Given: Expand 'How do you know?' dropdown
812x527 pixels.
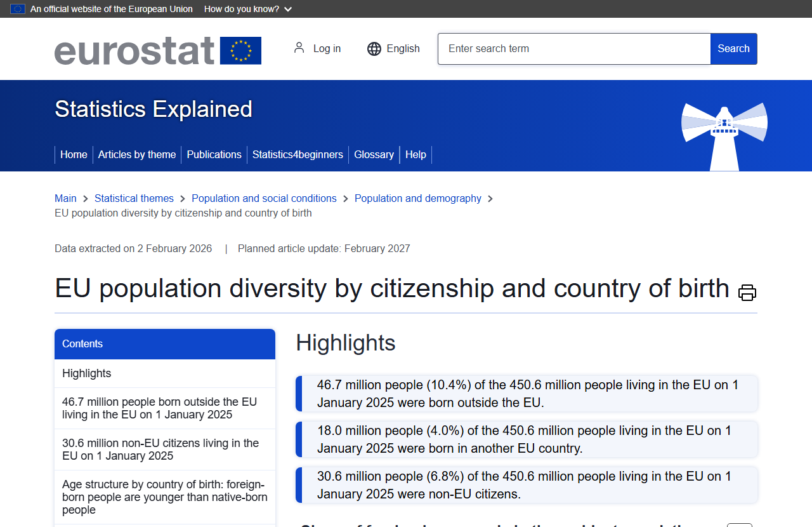Looking at the screenshot, I should (x=248, y=9).
